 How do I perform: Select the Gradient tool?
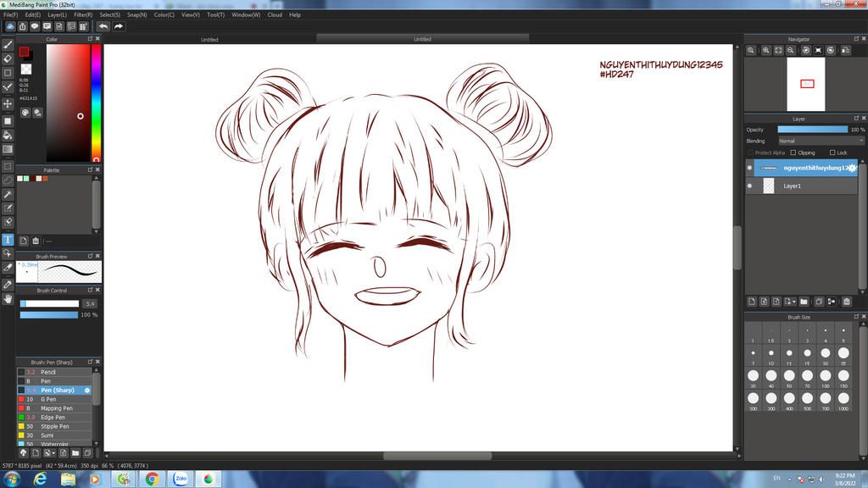[8, 149]
